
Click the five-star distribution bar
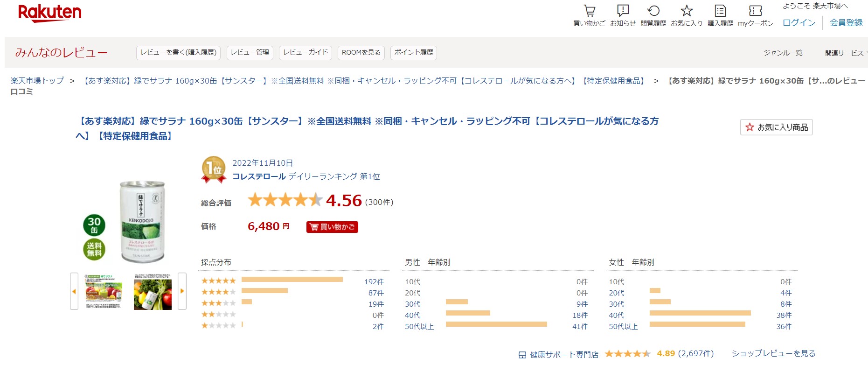[x=292, y=280]
